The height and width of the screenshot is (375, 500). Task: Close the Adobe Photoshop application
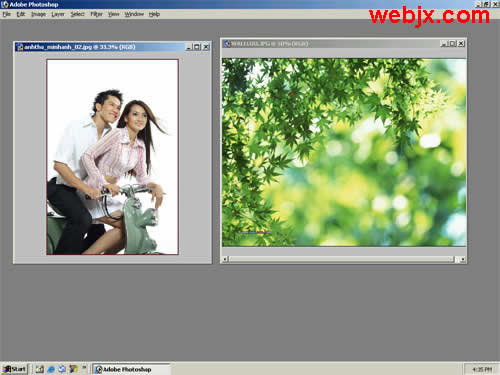[496, 4]
